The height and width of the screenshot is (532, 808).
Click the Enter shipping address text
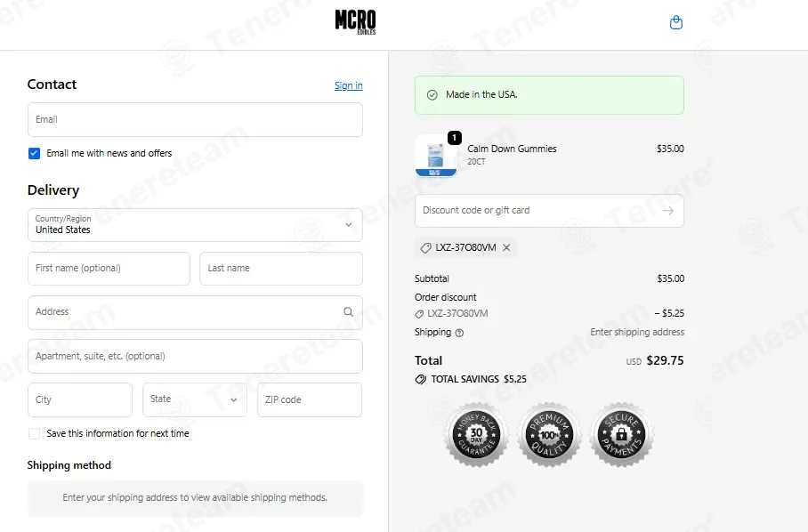[637, 332]
